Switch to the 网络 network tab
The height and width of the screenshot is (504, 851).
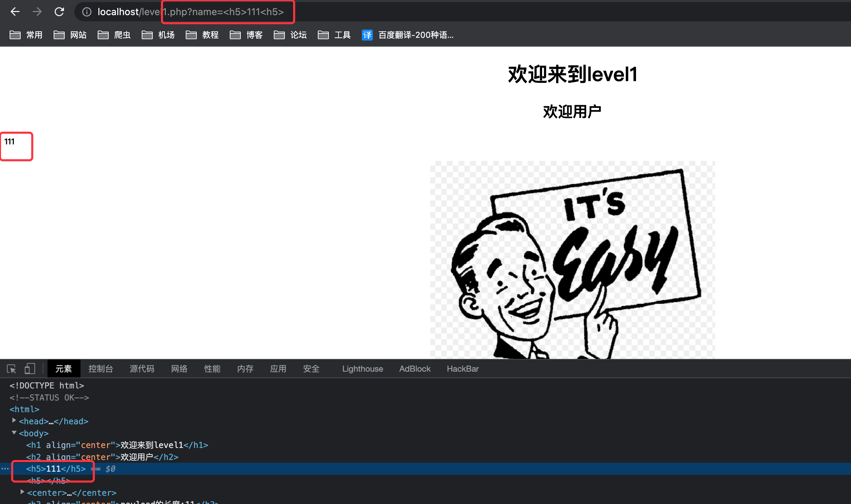[179, 369]
